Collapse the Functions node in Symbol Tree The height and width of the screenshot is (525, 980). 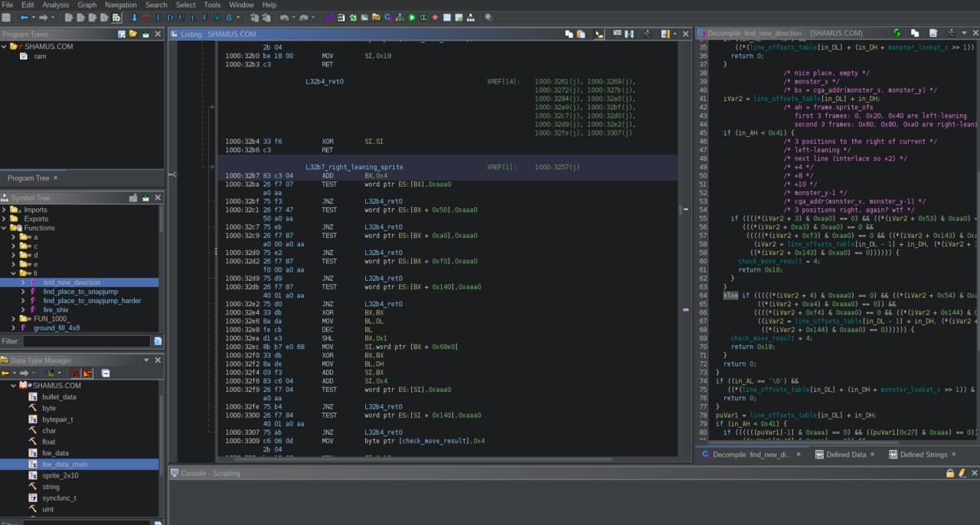coord(5,228)
